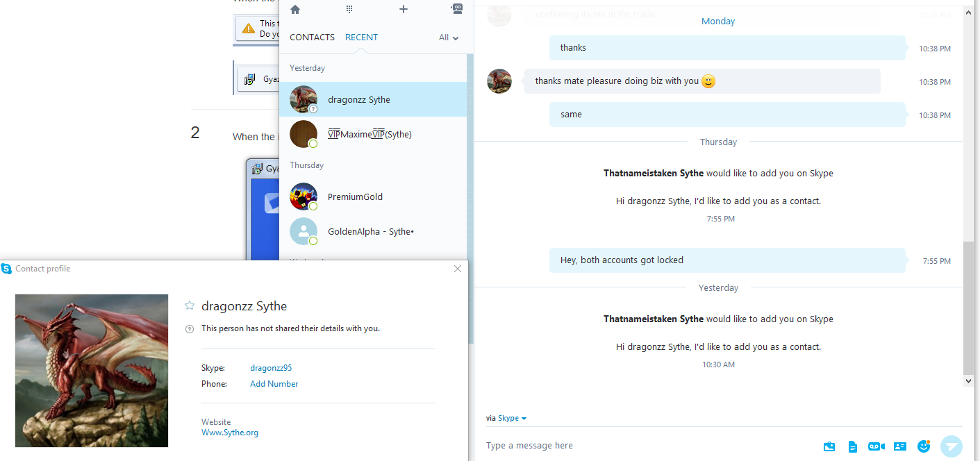
Task: Click the 'thanks' message bubble
Action: [x=727, y=48]
